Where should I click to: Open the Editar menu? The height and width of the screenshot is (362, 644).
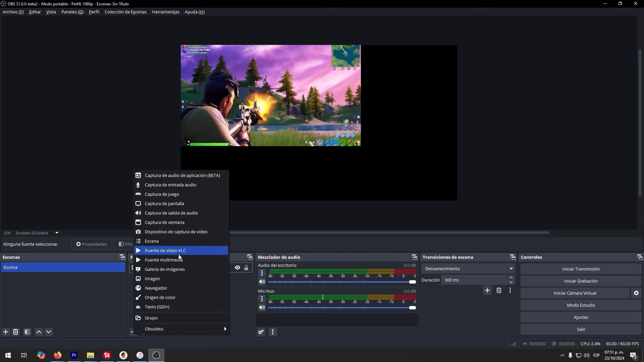[x=35, y=12]
